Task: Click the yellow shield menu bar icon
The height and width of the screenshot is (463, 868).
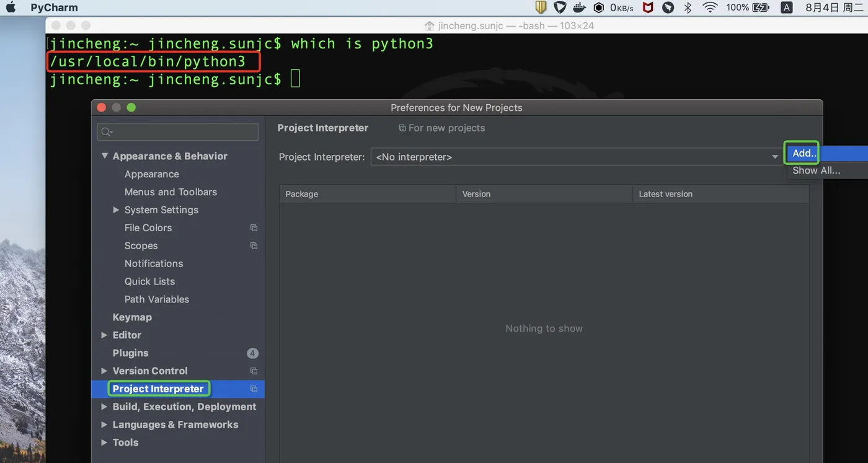Action: pos(541,7)
